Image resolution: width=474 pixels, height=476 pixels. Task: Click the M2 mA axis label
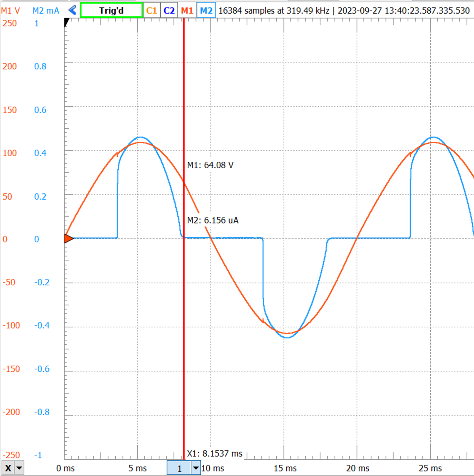pyautogui.click(x=46, y=11)
